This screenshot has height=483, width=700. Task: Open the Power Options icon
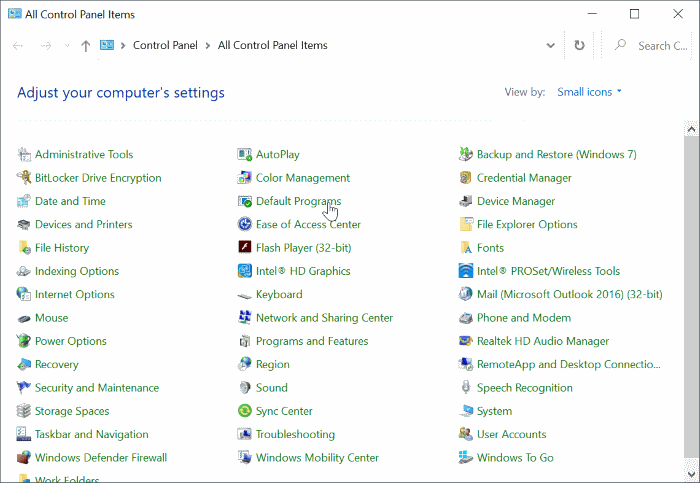tap(24, 341)
